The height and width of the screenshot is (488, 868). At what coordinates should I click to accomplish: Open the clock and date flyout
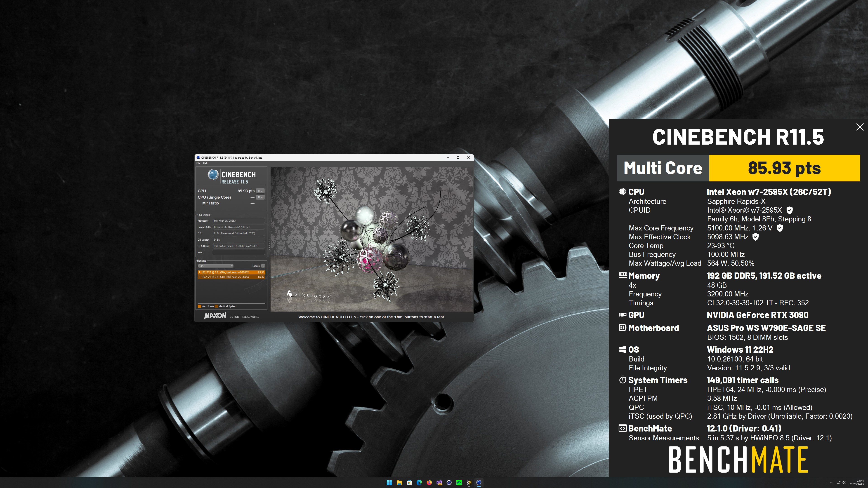point(856,483)
